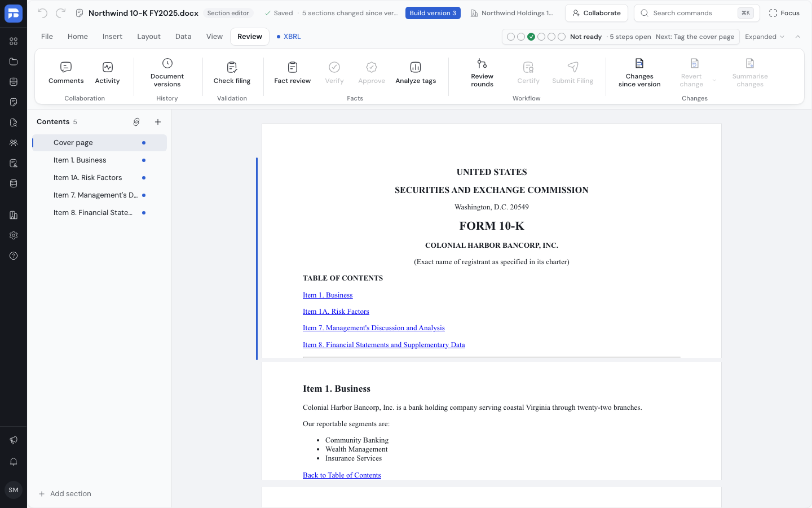Follow the Item 1A. Risk Factors link
The image size is (812, 508).
(336, 312)
